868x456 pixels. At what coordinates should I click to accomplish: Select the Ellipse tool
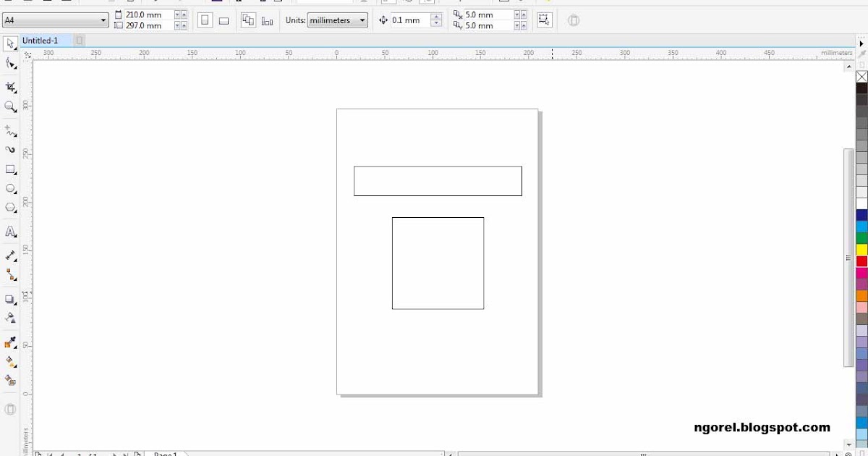click(x=9, y=190)
